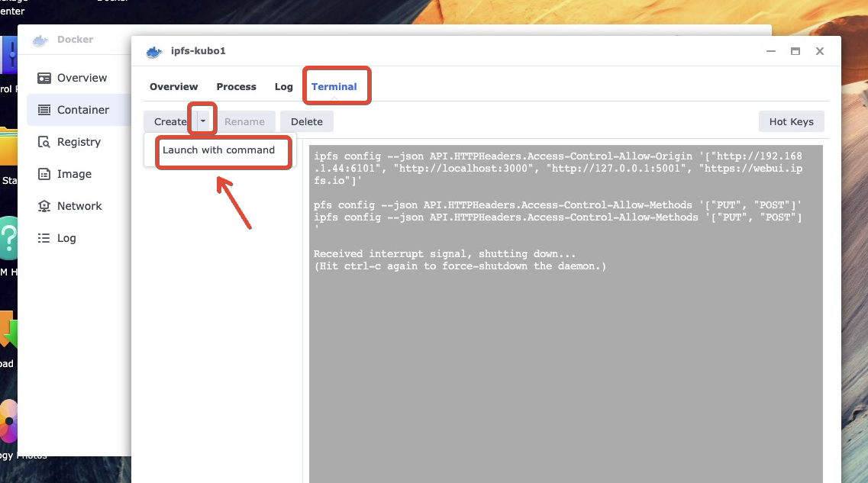Open the Hot Keys menu
Screen dimensions: 868x483
coord(791,121)
